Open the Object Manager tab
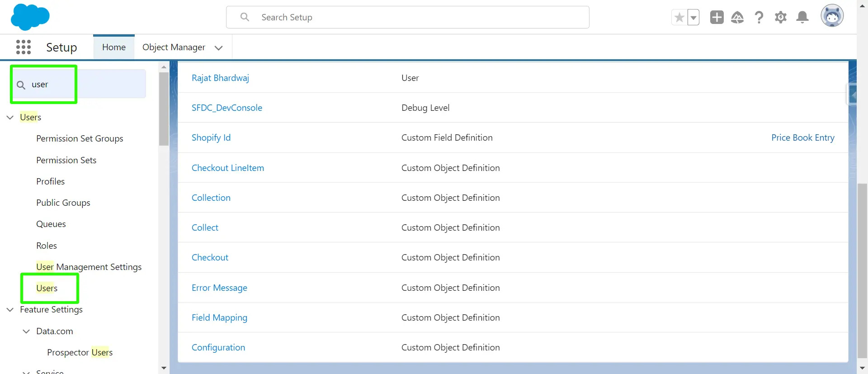Image resolution: width=868 pixels, height=374 pixels. [174, 47]
